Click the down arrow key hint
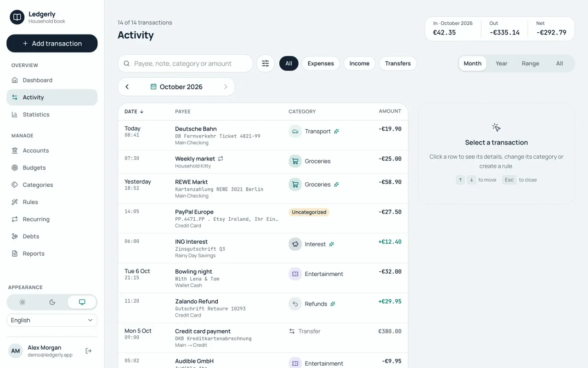The image size is (588, 368). [471, 180]
